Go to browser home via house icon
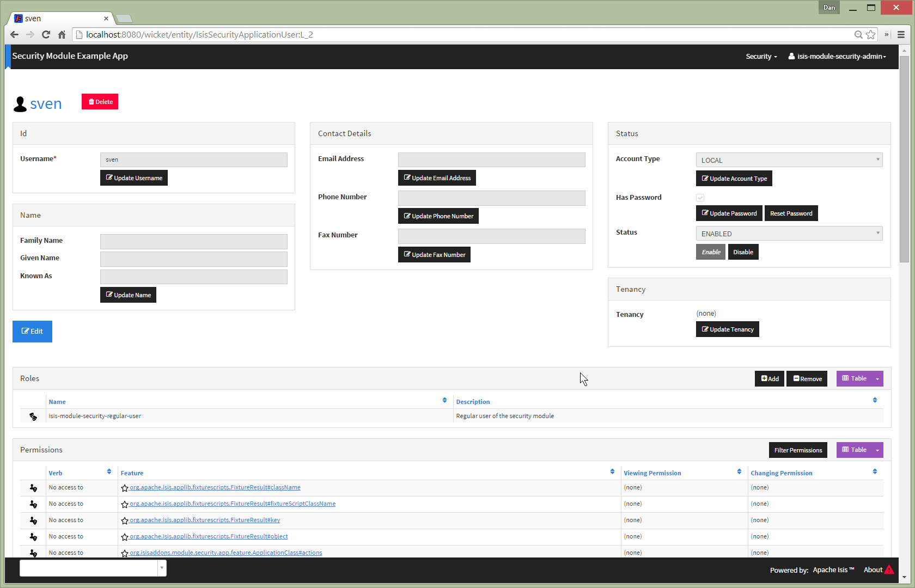 tap(62, 35)
